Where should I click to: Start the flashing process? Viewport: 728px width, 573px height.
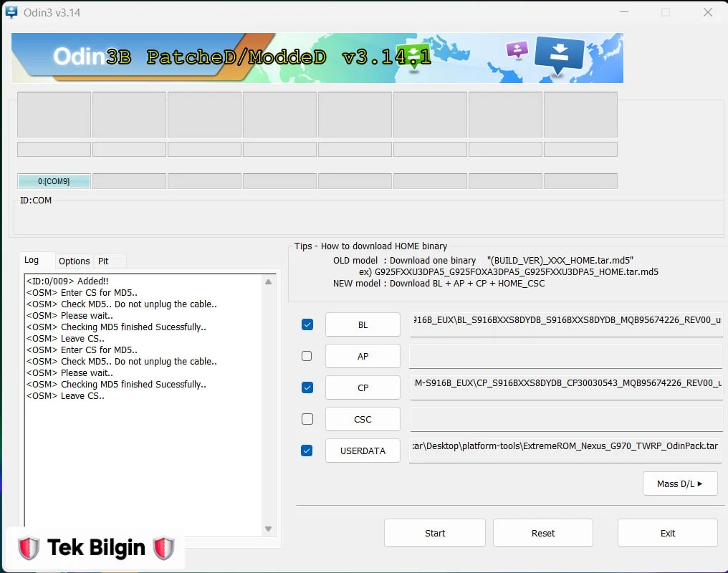click(x=434, y=533)
